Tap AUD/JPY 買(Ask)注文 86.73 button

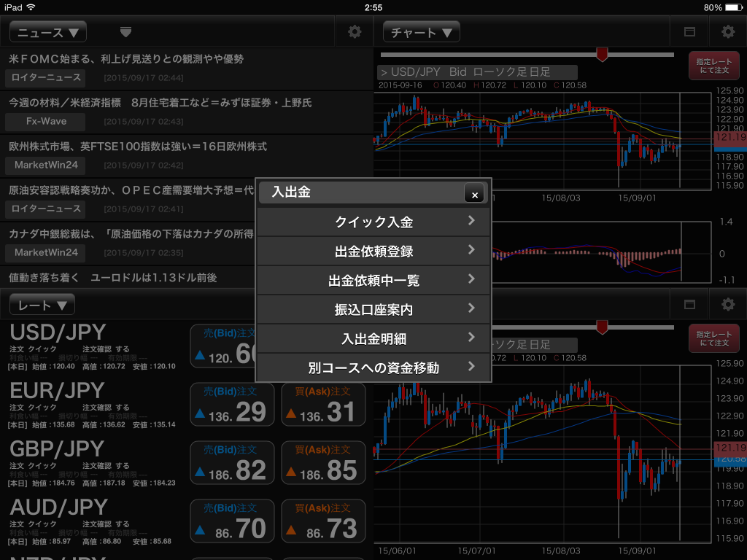[323, 521]
